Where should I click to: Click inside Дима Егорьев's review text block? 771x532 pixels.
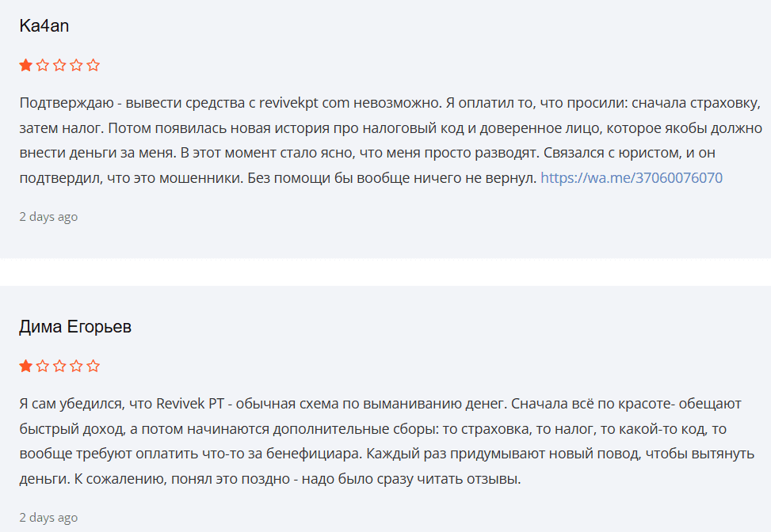pos(380,439)
